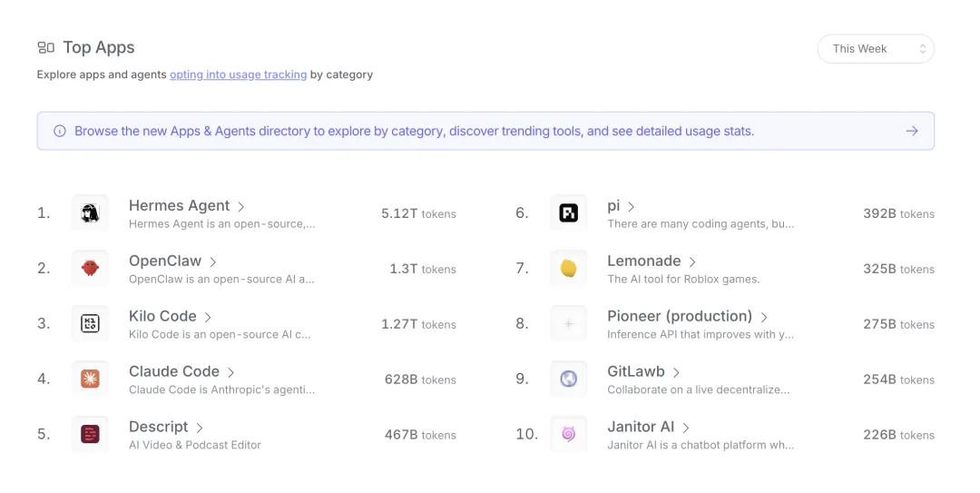This screenshot has height=493, width=980.
Task: Open the Janitor AI app title
Action: [x=641, y=427]
